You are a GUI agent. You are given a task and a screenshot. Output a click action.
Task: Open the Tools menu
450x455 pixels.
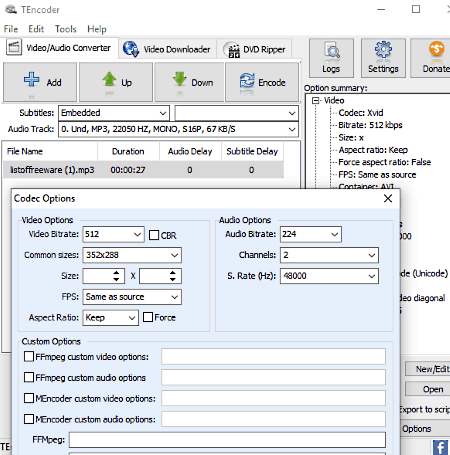click(x=66, y=29)
